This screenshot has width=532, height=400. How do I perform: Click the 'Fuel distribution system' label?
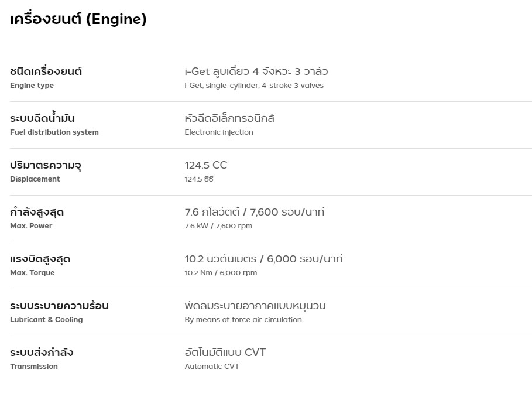tap(54, 132)
